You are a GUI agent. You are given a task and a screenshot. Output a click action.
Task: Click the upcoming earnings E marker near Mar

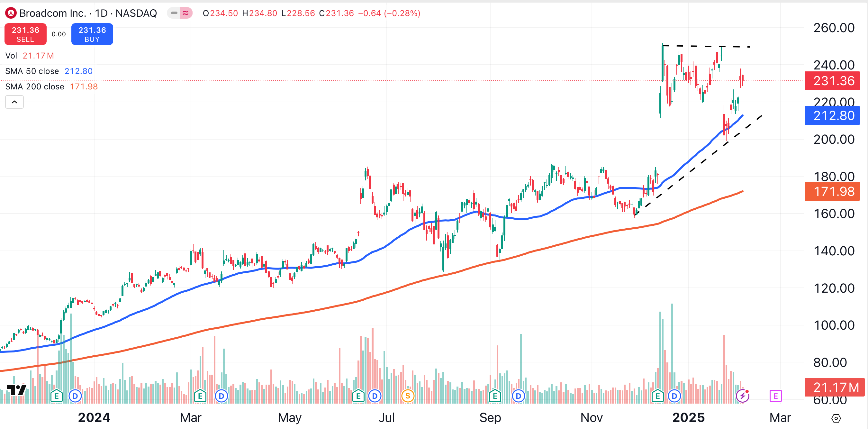pyautogui.click(x=775, y=396)
